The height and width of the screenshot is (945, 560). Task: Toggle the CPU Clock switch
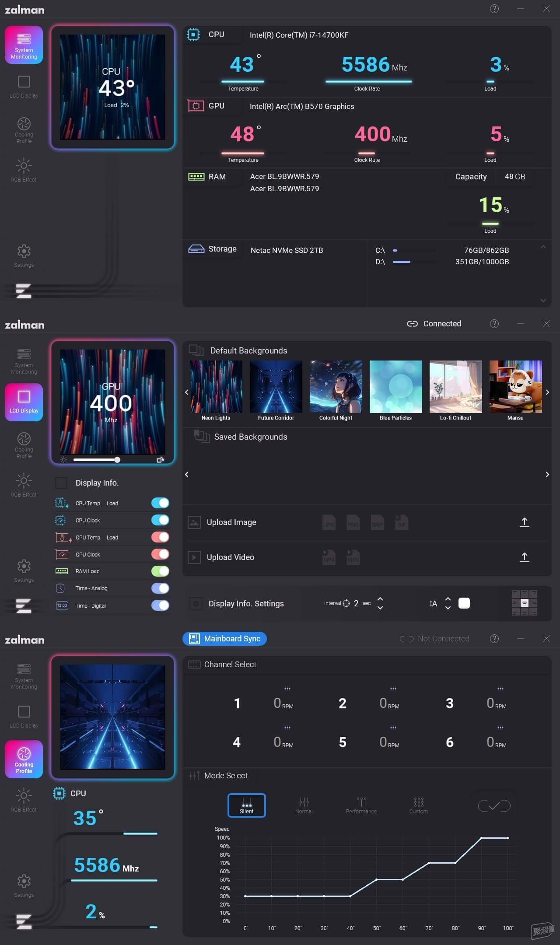[x=160, y=520]
